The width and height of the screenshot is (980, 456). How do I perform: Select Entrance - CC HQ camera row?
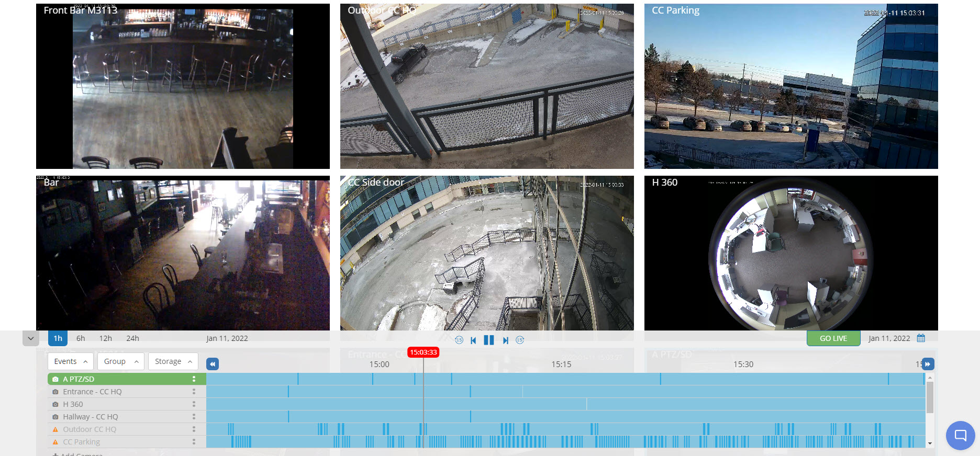92,392
